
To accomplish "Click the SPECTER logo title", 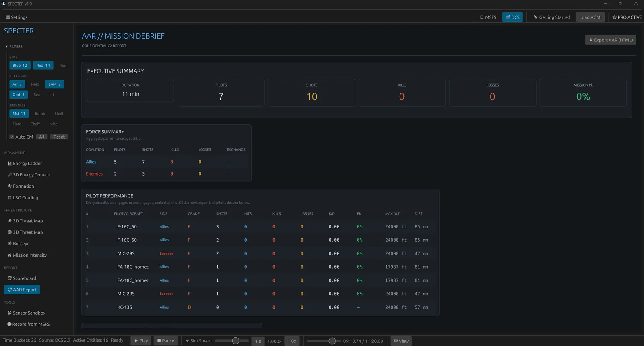I will click(x=19, y=31).
